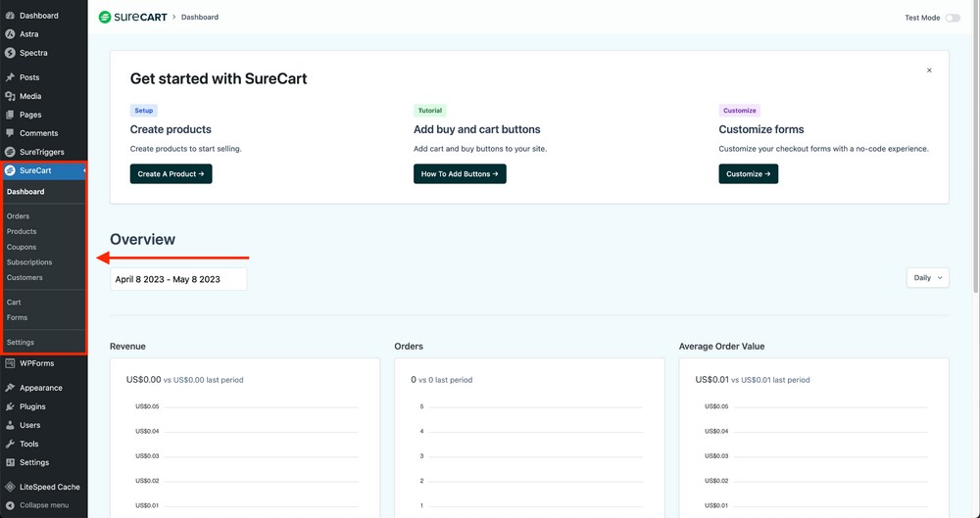Screen dimensions: 980x518
Task: Click the Astra logo icon
Action: pyautogui.click(x=10, y=34)
